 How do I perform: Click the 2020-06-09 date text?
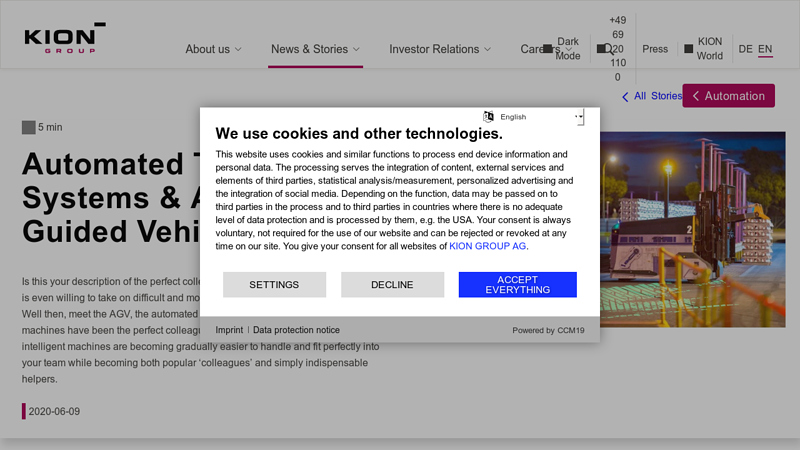coord(54,411)
